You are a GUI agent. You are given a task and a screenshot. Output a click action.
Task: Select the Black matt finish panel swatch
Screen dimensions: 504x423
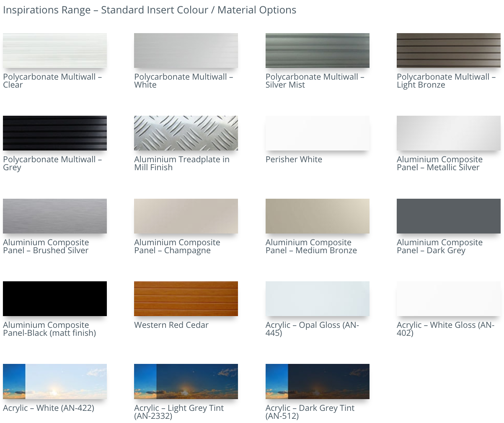pos(55,298)
